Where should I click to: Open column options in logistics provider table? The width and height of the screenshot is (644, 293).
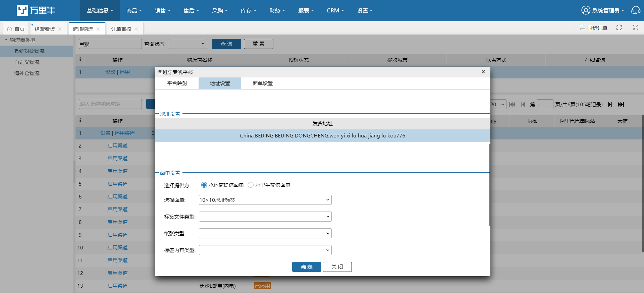point(80,60)
